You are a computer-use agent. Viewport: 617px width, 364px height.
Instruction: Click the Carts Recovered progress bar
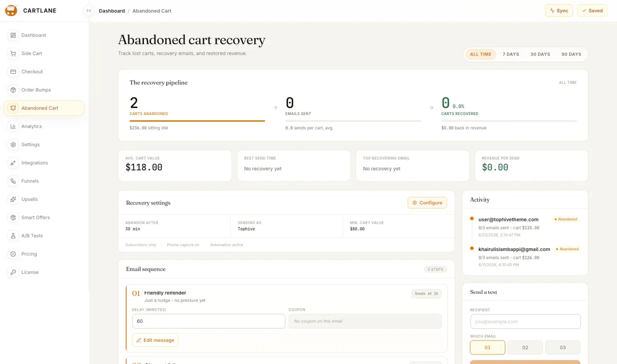pyautogui.click(x=509, y=121)
